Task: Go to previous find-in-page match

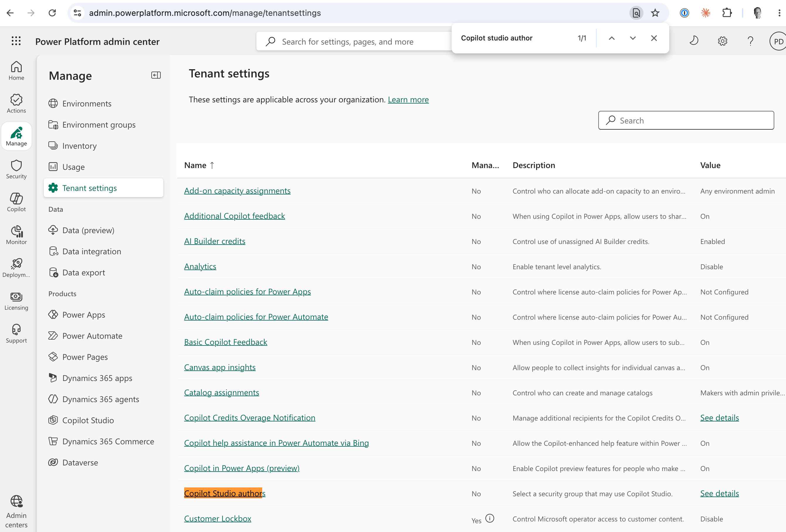Action: 611,38
